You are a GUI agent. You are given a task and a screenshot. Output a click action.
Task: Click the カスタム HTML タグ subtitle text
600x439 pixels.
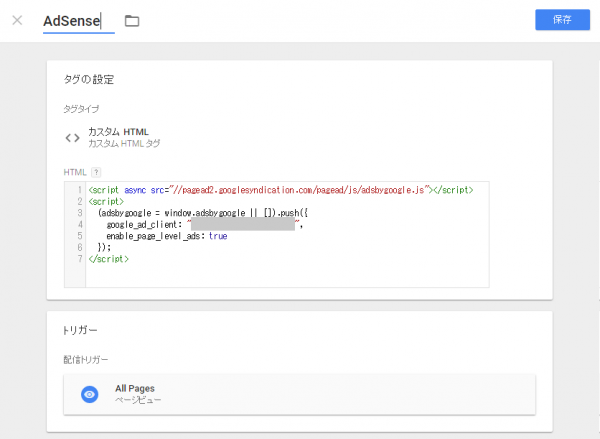(124, 144)
